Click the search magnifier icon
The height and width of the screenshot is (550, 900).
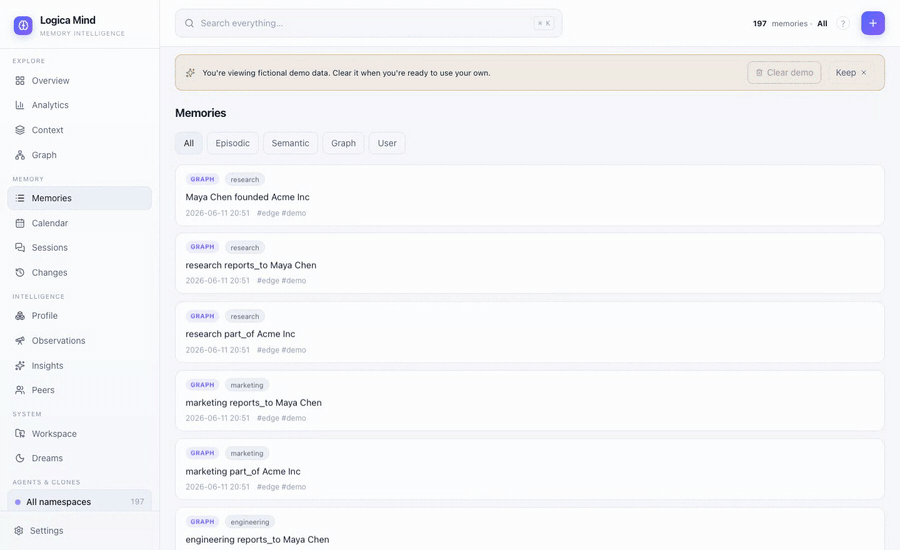189,24
